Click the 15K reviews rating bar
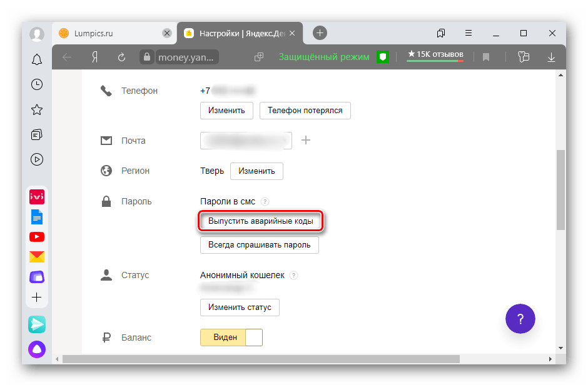The width and height of the screenshot is (588, 390). pyautogui.click(x=435, y=56)
